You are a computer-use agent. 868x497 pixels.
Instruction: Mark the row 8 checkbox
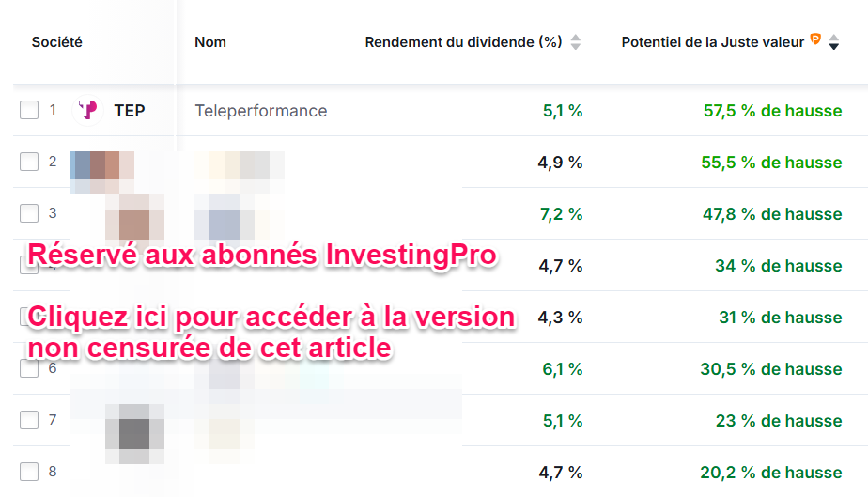click(x=29, y=472)
